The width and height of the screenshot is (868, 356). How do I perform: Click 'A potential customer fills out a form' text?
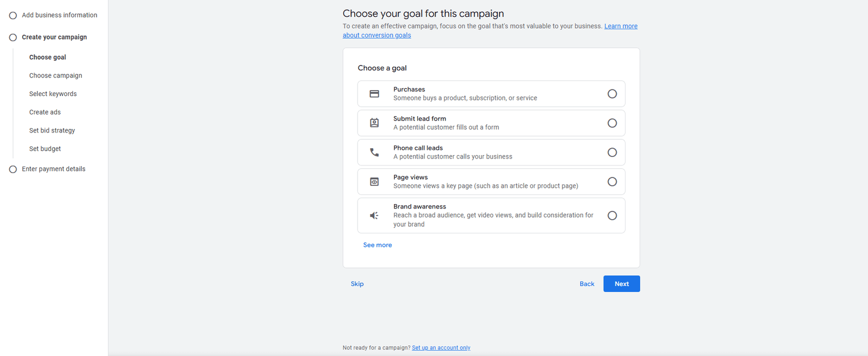pyautogui.click(x=446, y=128)
